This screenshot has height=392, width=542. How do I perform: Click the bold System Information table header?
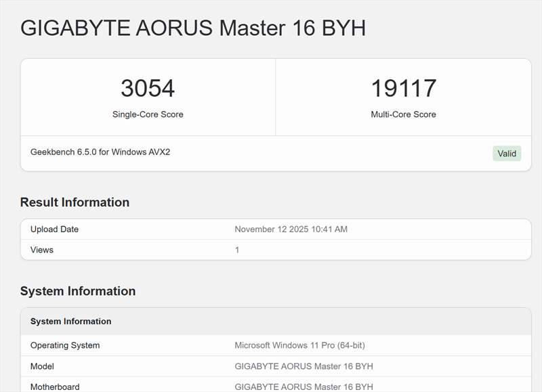pos(70,322)
